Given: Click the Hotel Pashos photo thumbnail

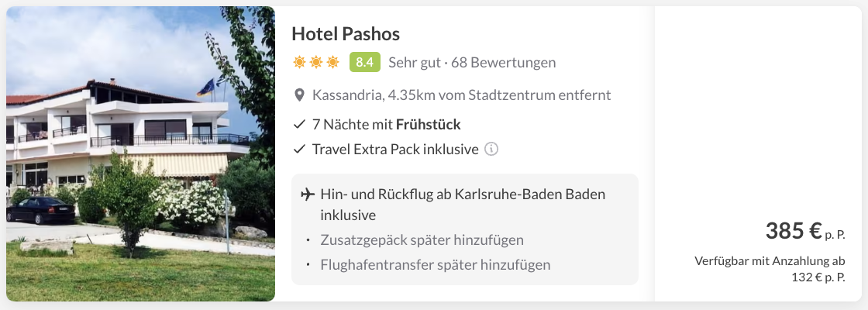Looking at the screenshot, I should tap(140, 154).
